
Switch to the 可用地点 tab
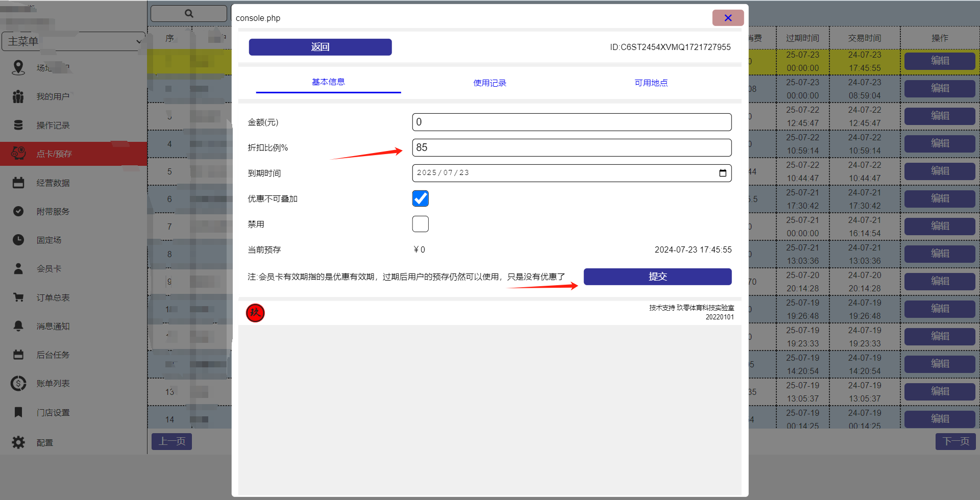point(651,83)
